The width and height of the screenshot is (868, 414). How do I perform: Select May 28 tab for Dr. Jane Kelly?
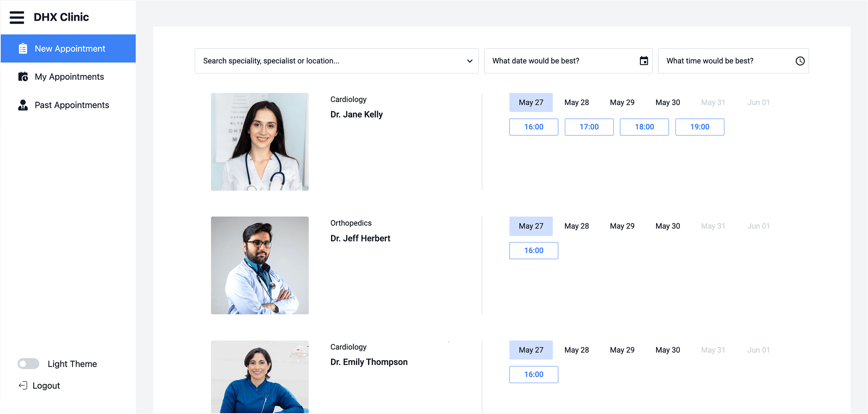click(x=577, y=102)
